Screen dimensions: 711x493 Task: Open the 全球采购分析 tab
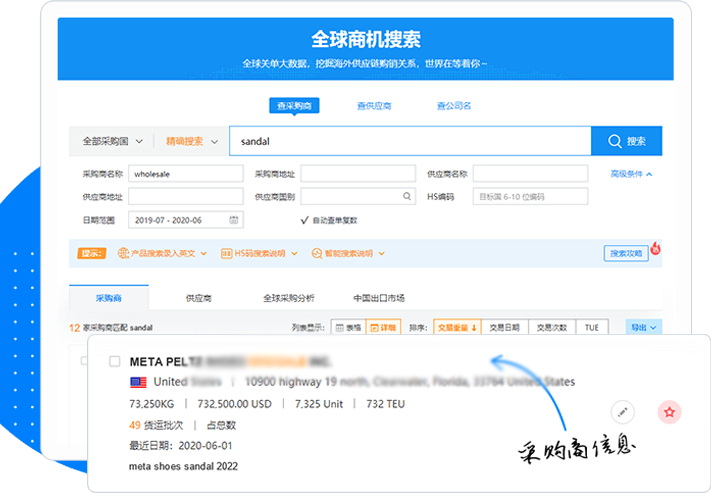[288, 298]
